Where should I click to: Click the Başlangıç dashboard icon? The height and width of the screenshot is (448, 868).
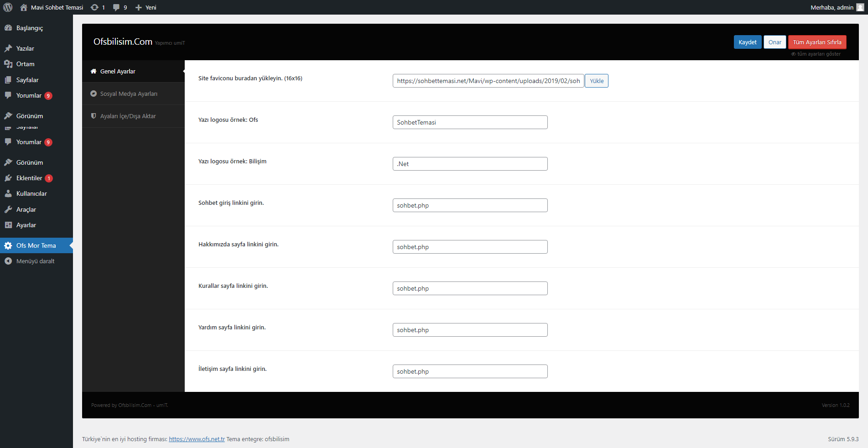pos(8,28)
